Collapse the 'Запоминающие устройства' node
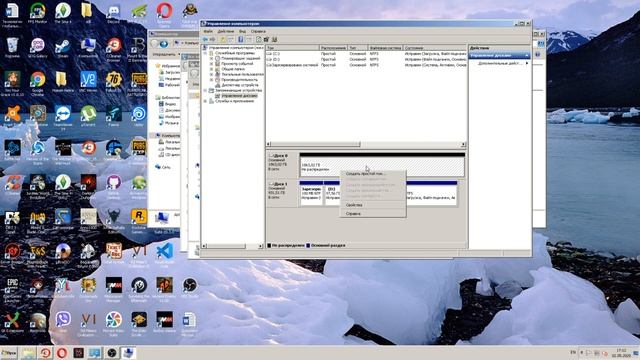 pyautogui.click(x=206, y=90)
